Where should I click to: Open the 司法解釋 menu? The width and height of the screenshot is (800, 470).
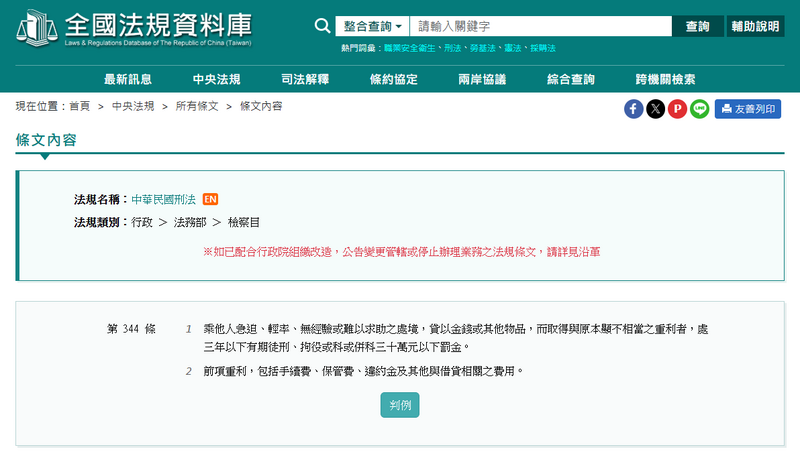305,79
